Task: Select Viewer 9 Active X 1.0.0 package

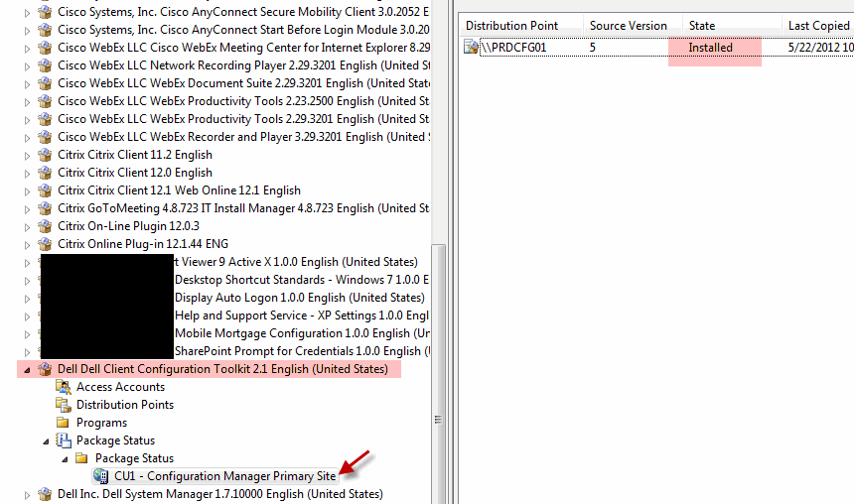Action: [x=296, y=262]
